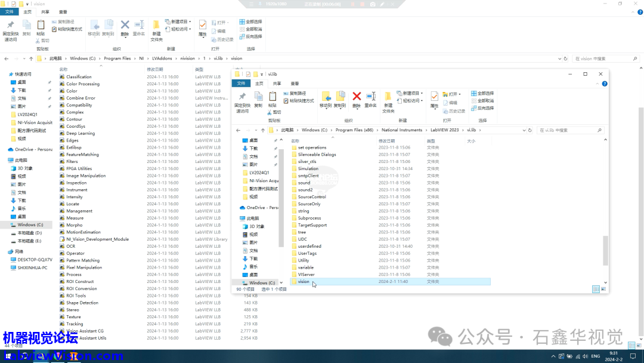Switch to large icons view in vi.lib
This screenshot has height=363, width=644.
(604, 289)
